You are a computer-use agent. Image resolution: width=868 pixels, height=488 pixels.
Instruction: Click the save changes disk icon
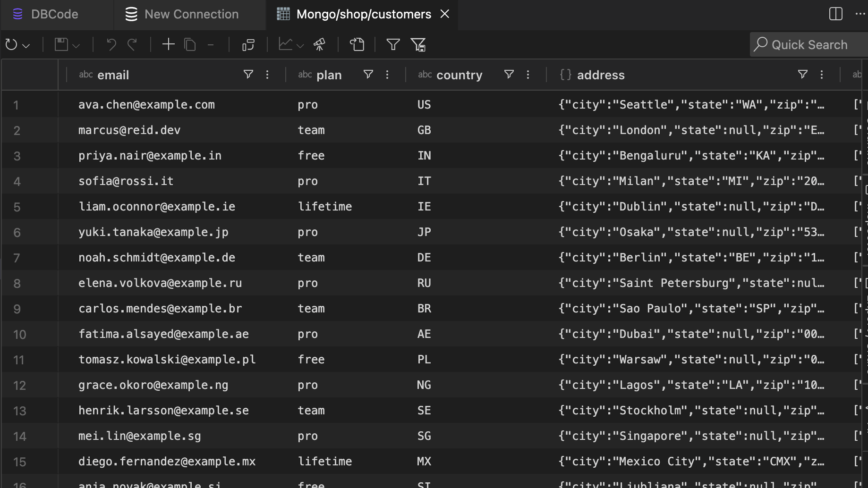[61, 45]
